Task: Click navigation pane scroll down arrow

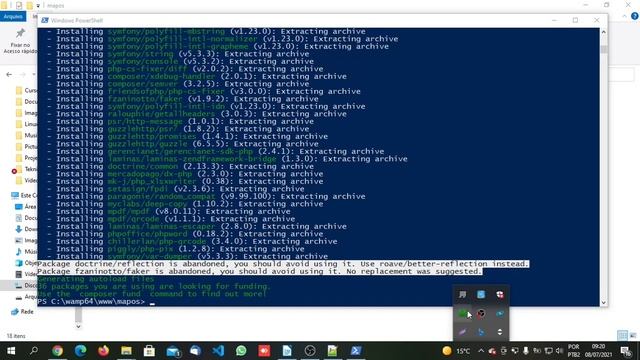Action: [78, 326]
